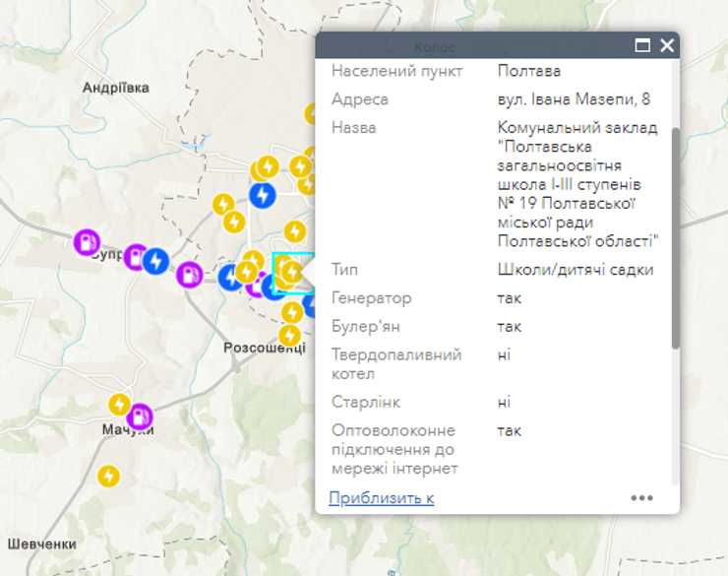Click the 'Твердопаливний котел' label
Screen dimensions: 728x576
(396, 364)
